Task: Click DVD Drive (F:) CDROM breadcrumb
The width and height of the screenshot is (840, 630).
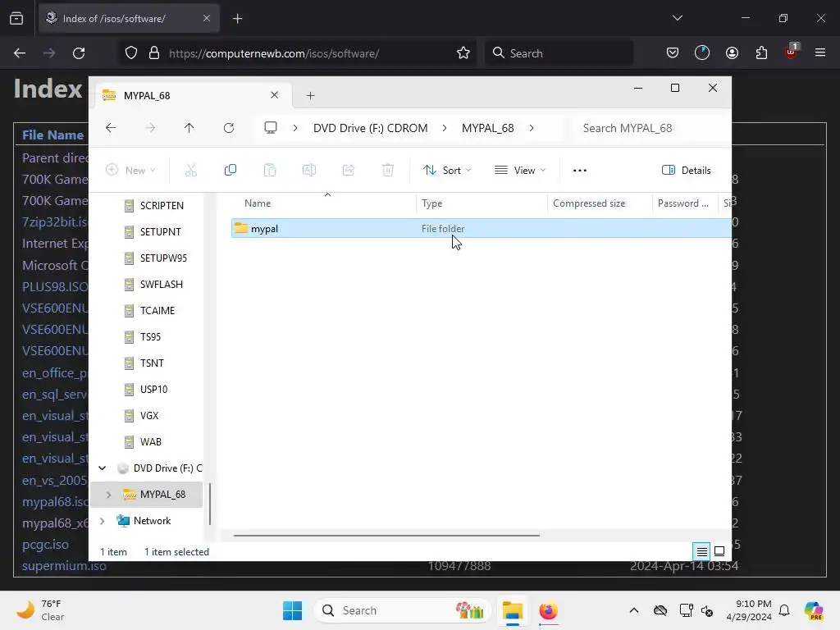Action: 370,128
